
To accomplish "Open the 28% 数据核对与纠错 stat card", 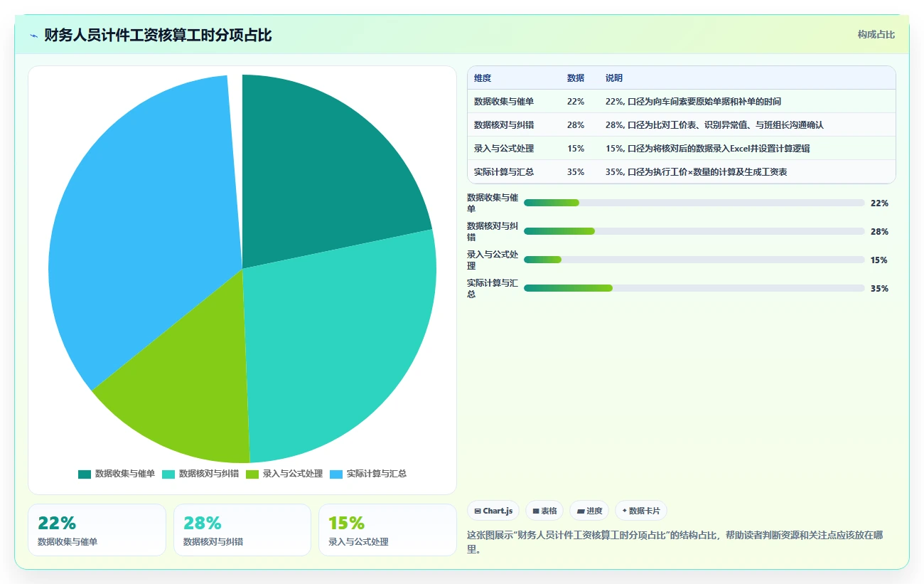I will (242, 530).
